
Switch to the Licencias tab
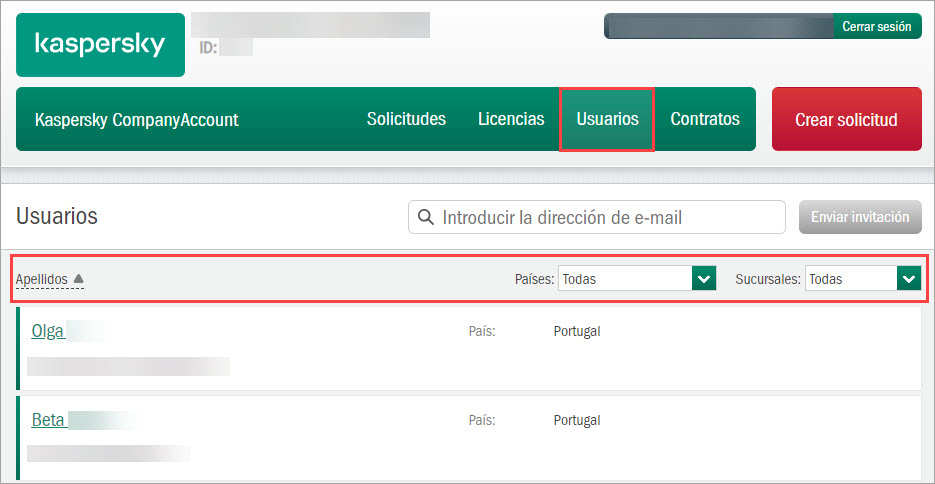click(511, 119)
